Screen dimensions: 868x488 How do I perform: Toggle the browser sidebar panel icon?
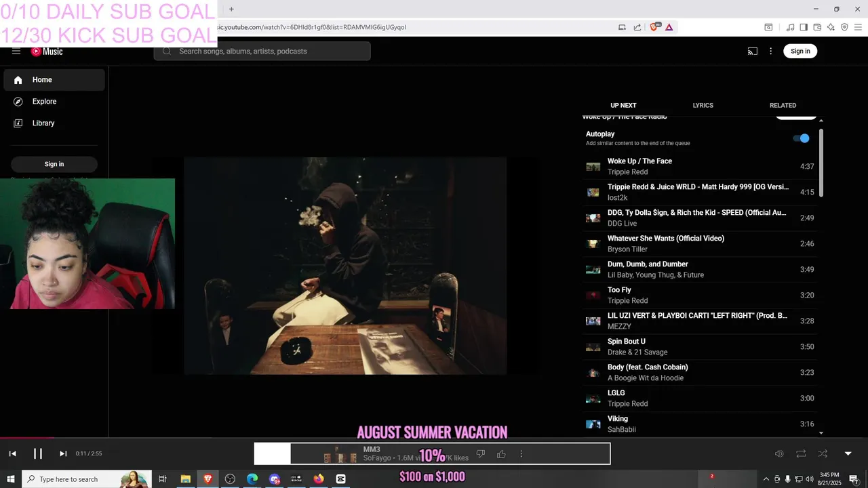(804, 27)
